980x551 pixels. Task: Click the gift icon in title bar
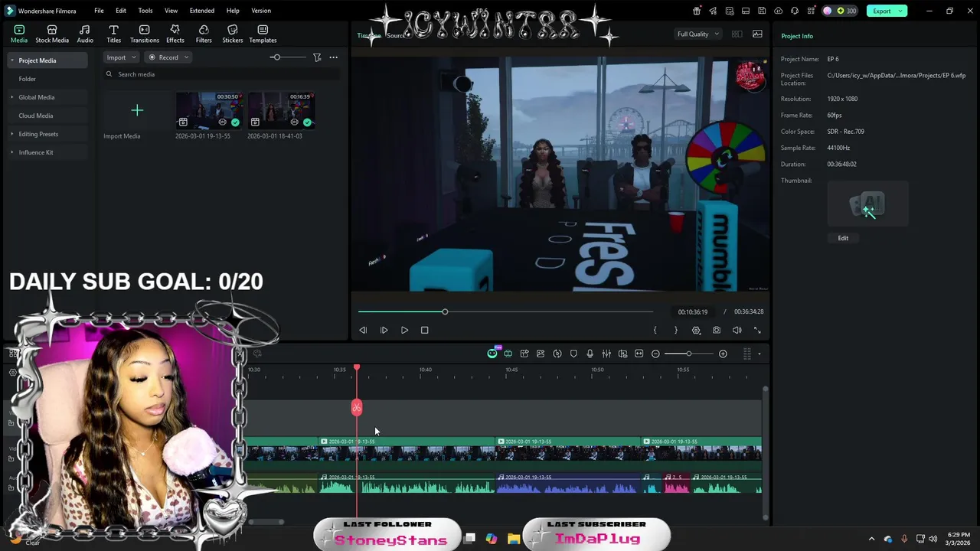[697, 11]
